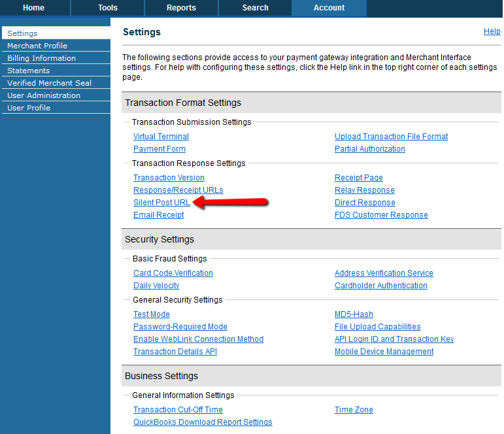
Task: Open the MD5-Hash settings link
Action: [x=354, y=314]
